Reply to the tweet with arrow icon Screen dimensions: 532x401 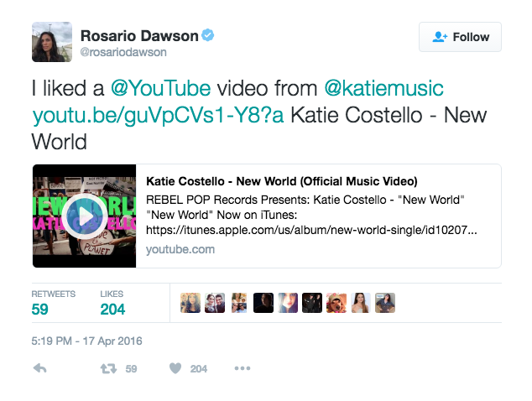pos(39,368)
